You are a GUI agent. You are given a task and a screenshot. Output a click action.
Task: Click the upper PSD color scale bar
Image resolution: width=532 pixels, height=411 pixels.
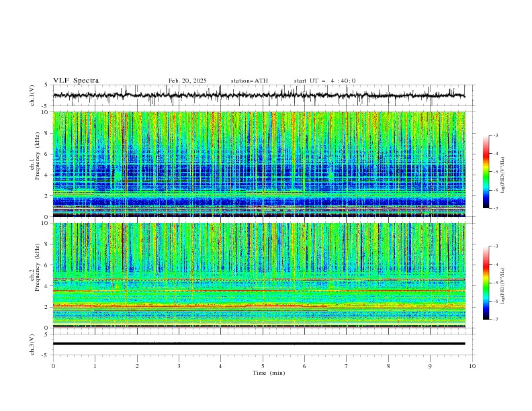486,172
